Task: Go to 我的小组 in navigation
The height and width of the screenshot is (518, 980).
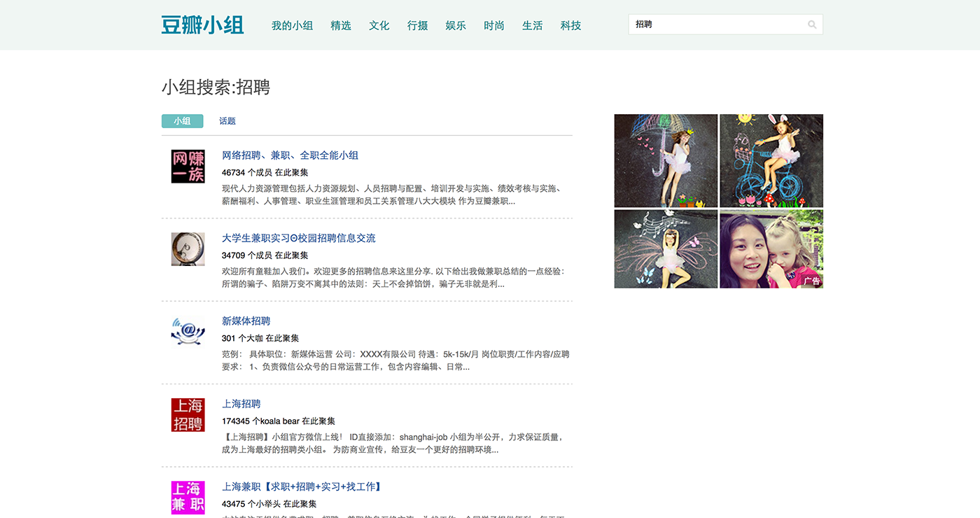Action: [293, 25]
